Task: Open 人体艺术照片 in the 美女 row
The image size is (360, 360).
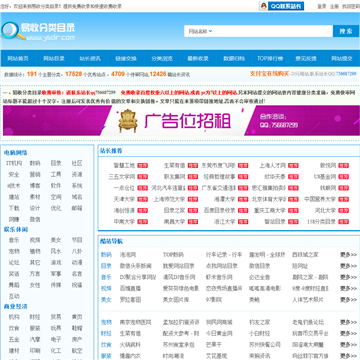Action: click(x=308, y=300)
